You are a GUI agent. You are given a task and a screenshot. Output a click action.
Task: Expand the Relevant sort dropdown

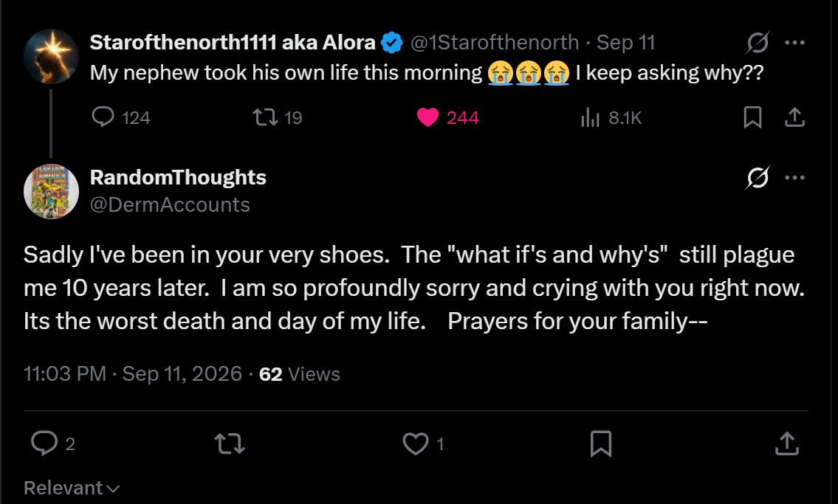(72, 488)
